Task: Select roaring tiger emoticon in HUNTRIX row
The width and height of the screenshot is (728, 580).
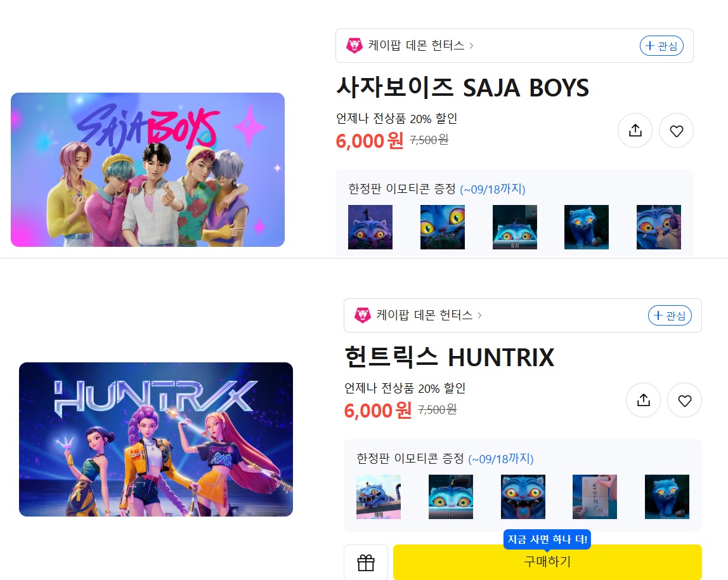Action: click(523, 496)
